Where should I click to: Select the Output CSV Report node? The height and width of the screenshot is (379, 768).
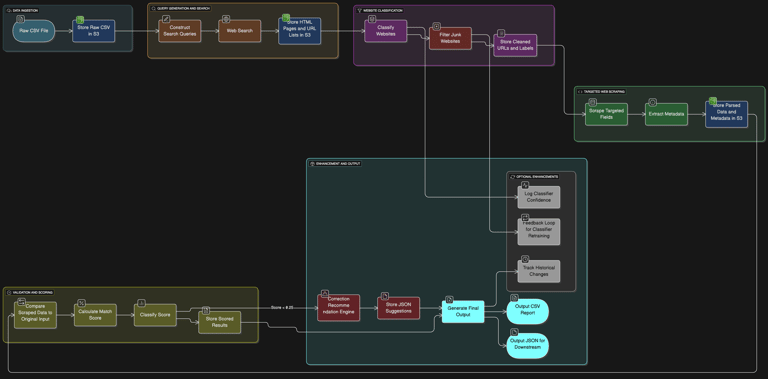click(528, 311)
